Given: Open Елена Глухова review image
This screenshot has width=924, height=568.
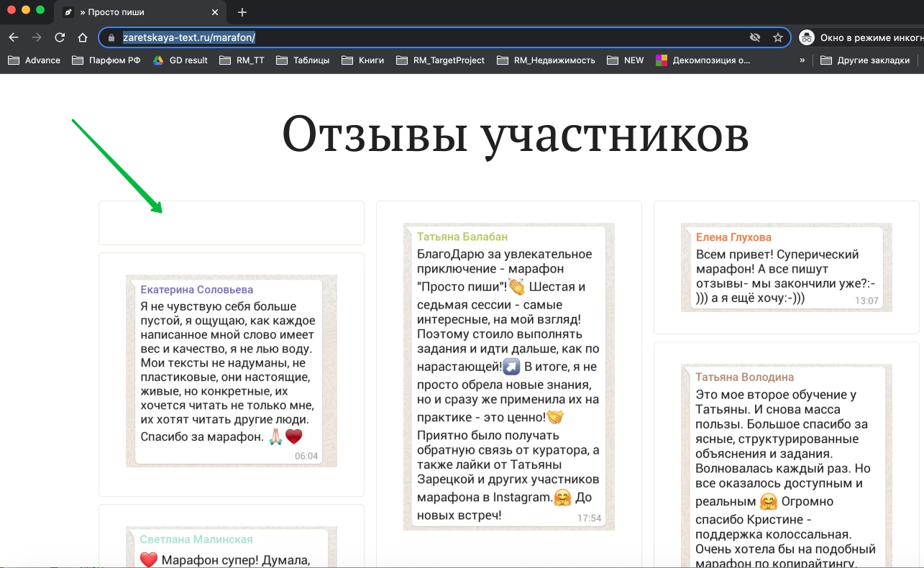Looking at the screenshot, I should [786, 267].
